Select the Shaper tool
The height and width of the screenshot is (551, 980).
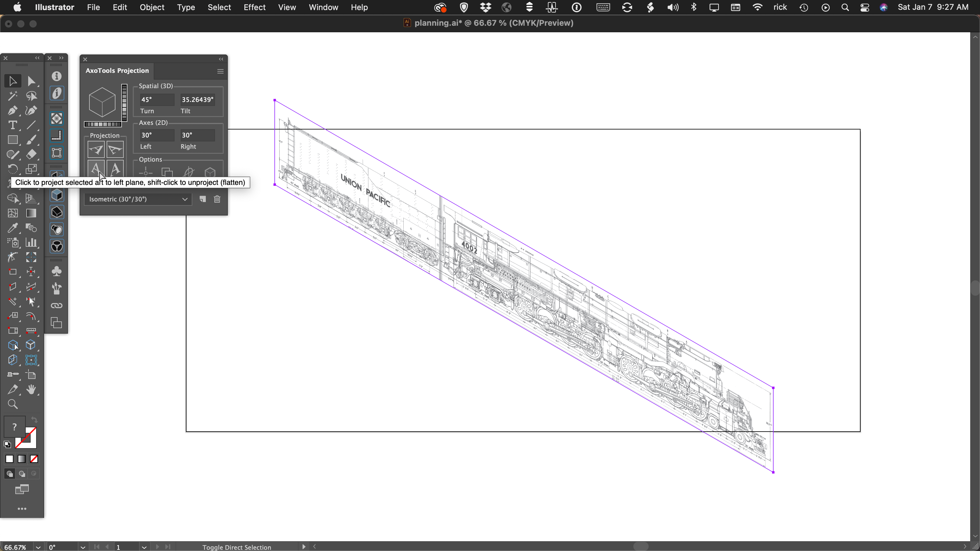(13, 154)
